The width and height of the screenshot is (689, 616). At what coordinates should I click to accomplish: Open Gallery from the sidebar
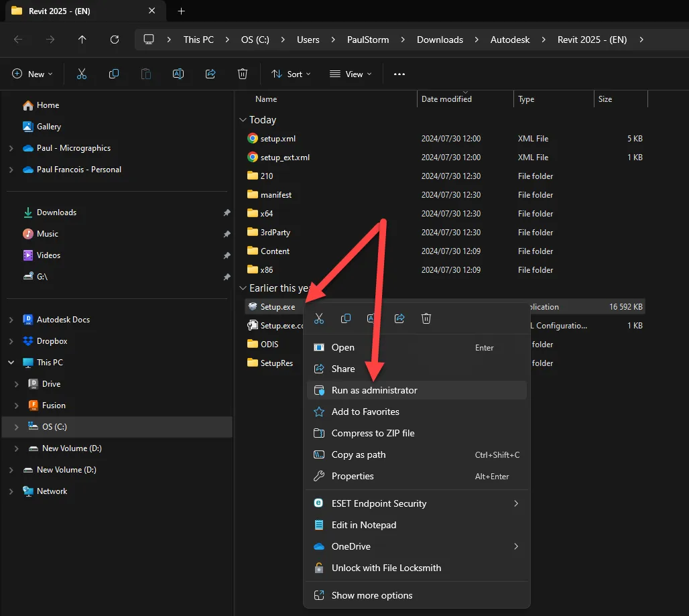pos(49,126)
